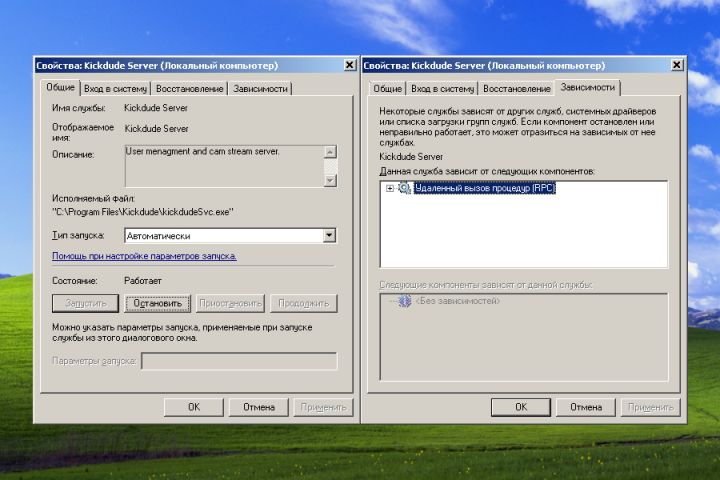Open the 'Тип запуска' dropdown arrow
This screenshot has height=480, width=720.
pyautogui.click(x=329, y=236)
